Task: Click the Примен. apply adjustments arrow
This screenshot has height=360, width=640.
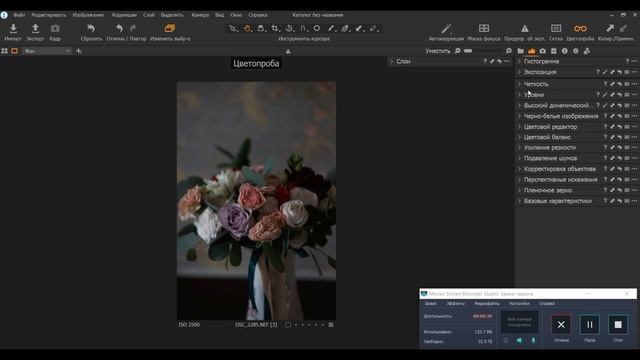Action: [x=623, y=28]
